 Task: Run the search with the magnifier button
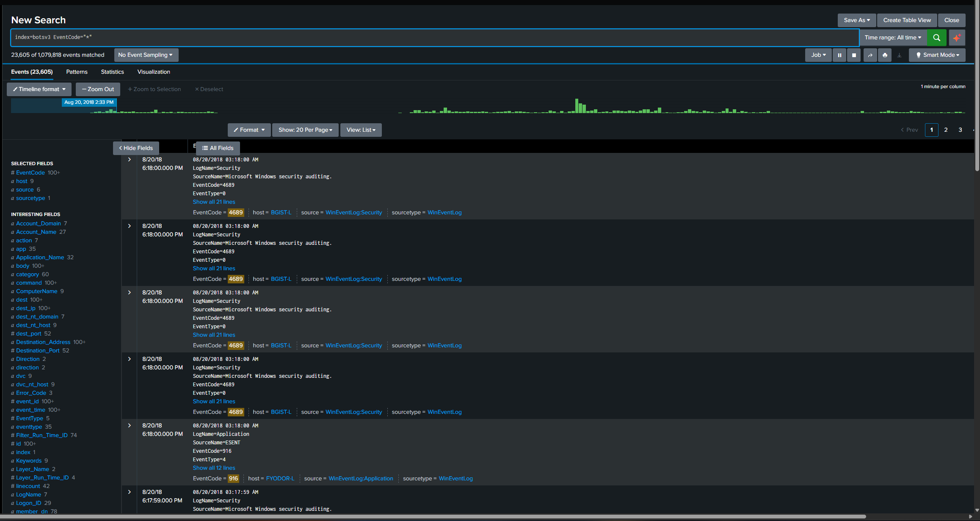point(936,38)
